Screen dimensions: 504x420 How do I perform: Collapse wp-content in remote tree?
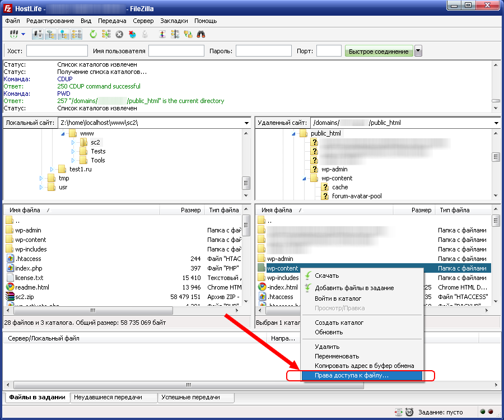(x=304, y=179)
